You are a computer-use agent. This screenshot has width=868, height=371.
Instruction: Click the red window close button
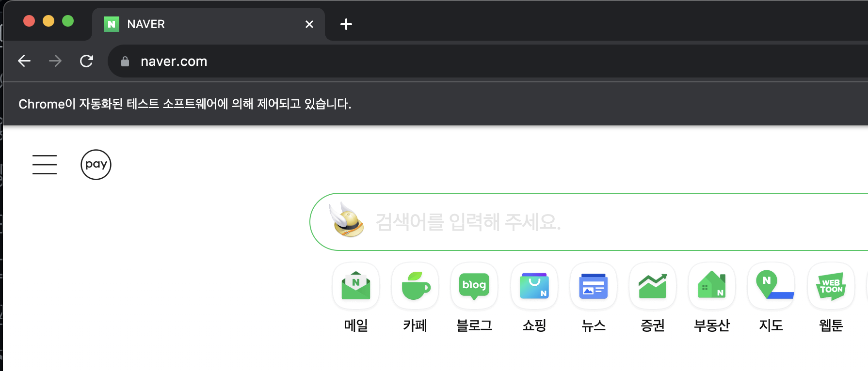[29, 21]
